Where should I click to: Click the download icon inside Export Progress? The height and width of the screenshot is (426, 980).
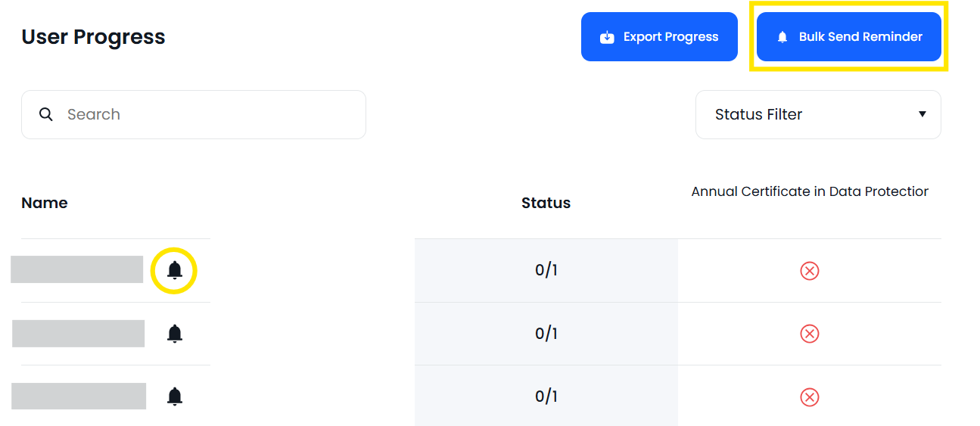click(607, 37)
